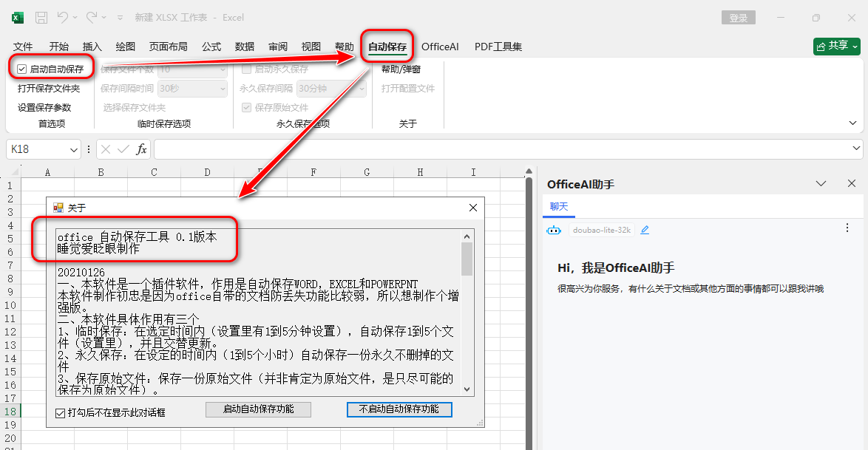This screenshot has width=868, height=450.
Task: Click 帮助/弹窗 in the ribbon
Action: (x=401, y=69)
